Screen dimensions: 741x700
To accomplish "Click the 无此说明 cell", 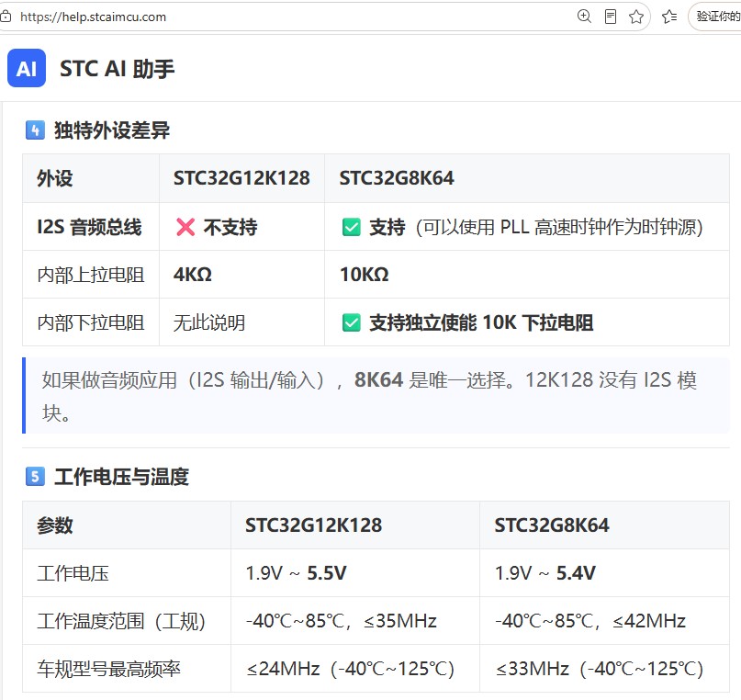I will click(209, 322).
